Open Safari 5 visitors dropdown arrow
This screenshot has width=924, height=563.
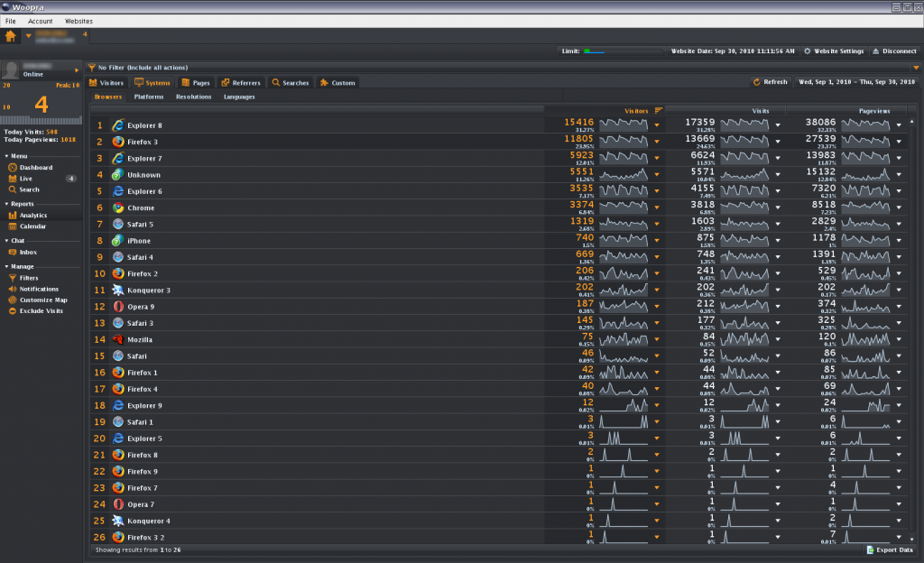[x=657, y=225]
